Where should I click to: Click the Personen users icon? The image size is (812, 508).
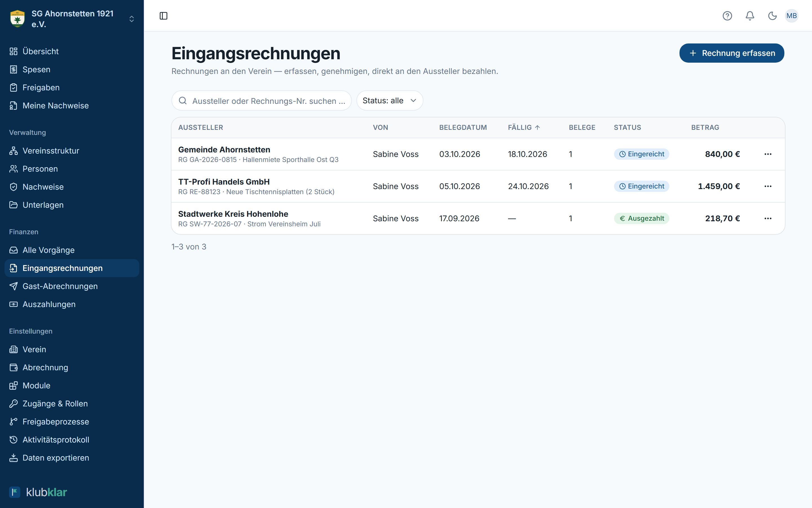(x=14, y=169)
